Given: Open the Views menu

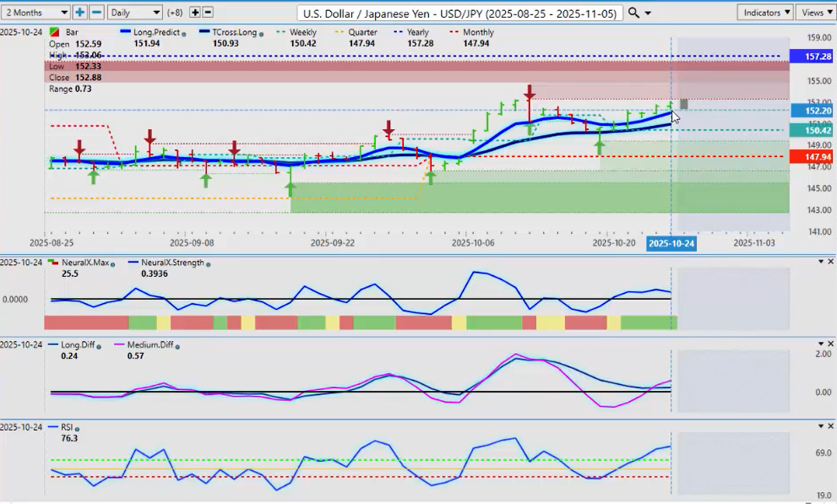Looking at the screenshot, I should pos(816,13).
